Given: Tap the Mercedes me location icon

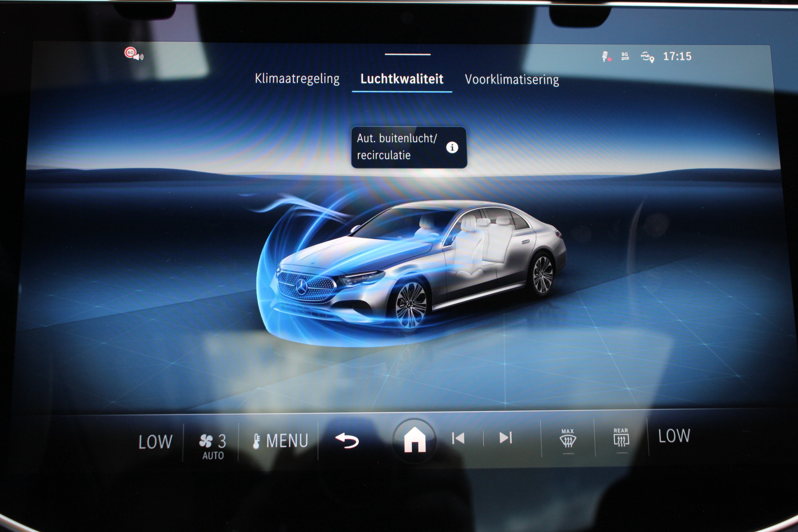Looking at the screenshot, I should [647, 57].
